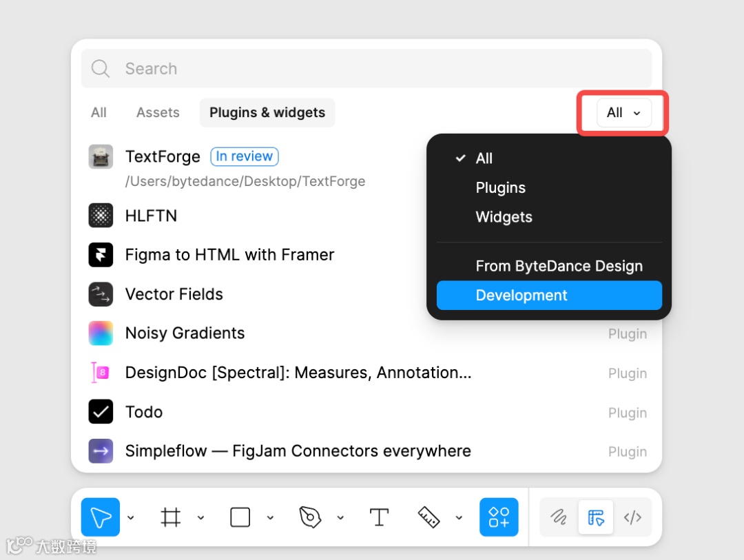Switch to Design mode
This screenshot has width=744, height=560.
[595, 517]
